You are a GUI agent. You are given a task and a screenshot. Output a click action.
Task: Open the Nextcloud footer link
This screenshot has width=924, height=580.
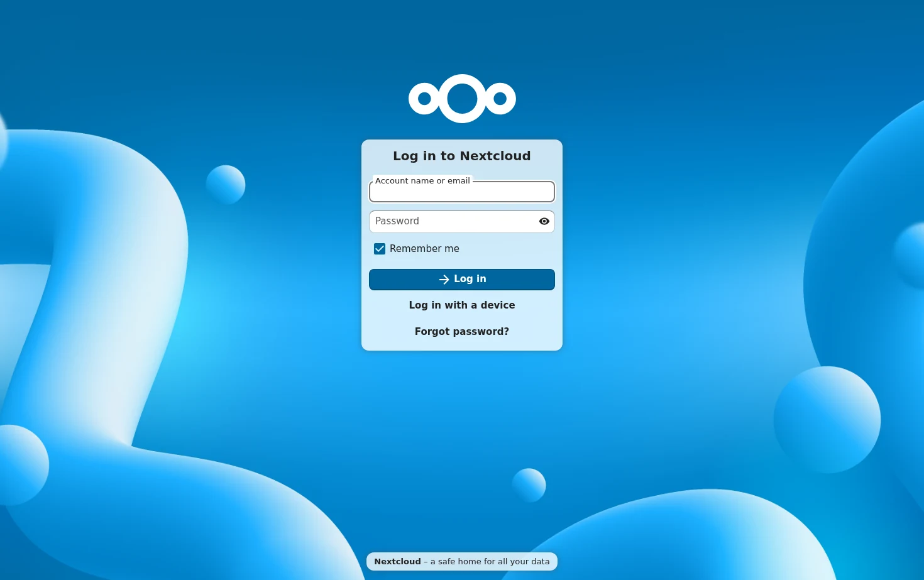(x=397, y=562)
